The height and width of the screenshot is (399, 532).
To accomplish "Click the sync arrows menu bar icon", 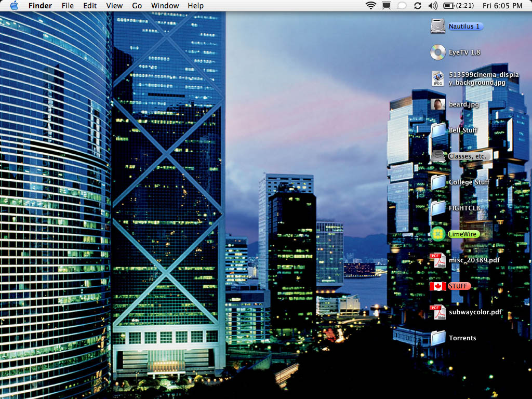I will [x=418, y=5].
